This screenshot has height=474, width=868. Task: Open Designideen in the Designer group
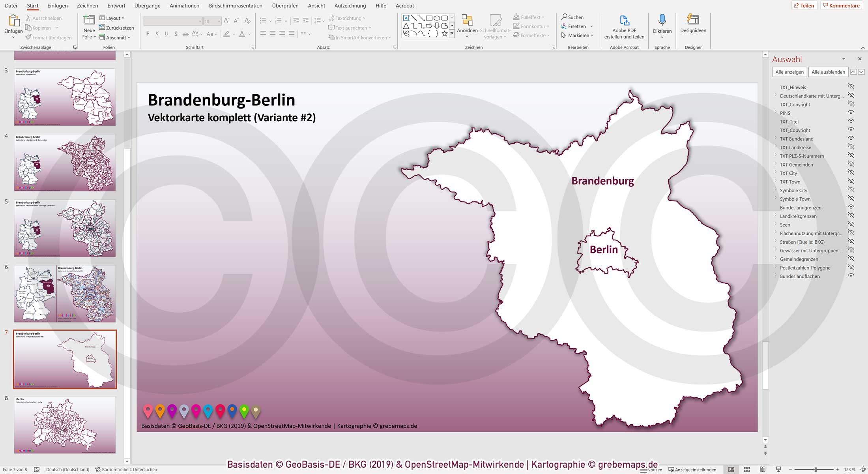693,24
